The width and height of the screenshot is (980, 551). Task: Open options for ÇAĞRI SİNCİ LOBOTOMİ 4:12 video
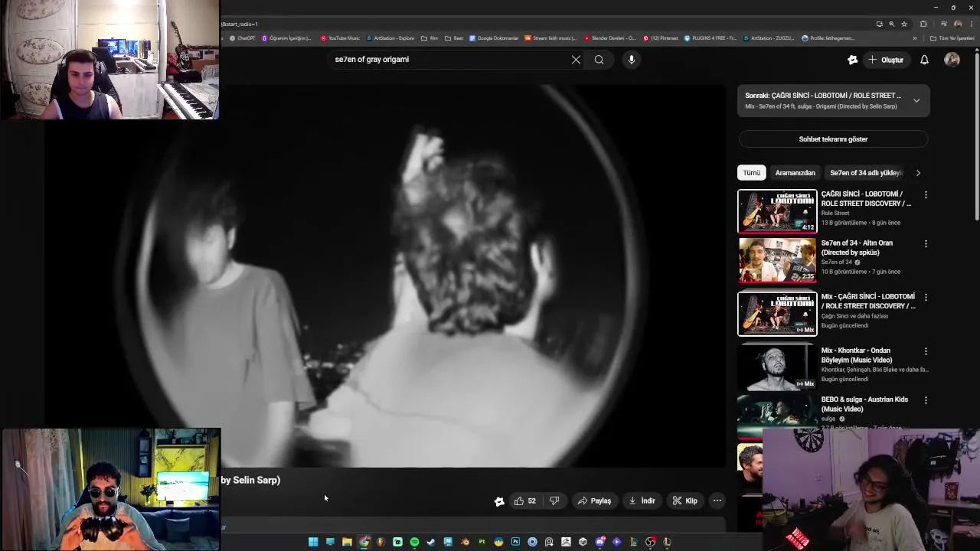pos(926,195)
